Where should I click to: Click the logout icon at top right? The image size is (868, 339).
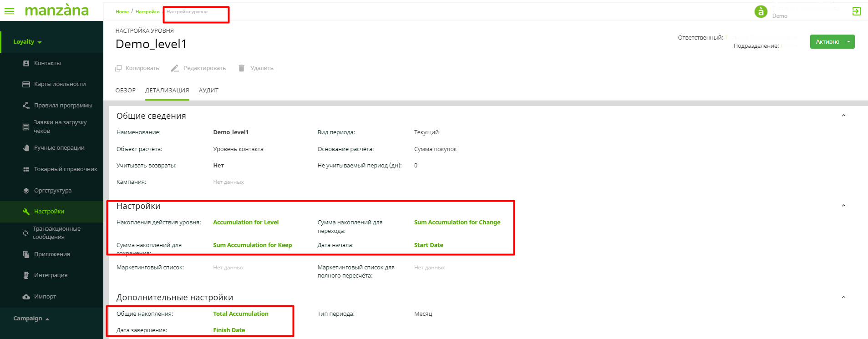click(x=856, y=11)
